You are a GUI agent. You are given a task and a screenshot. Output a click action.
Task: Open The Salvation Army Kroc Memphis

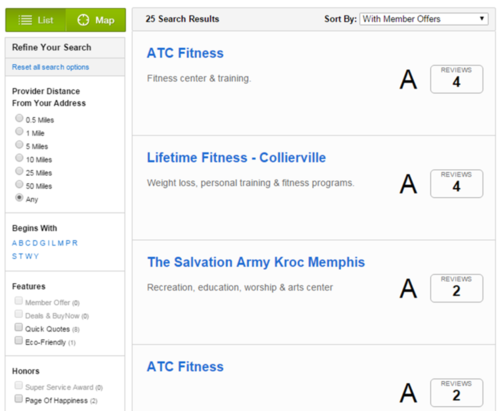[256, 262]
